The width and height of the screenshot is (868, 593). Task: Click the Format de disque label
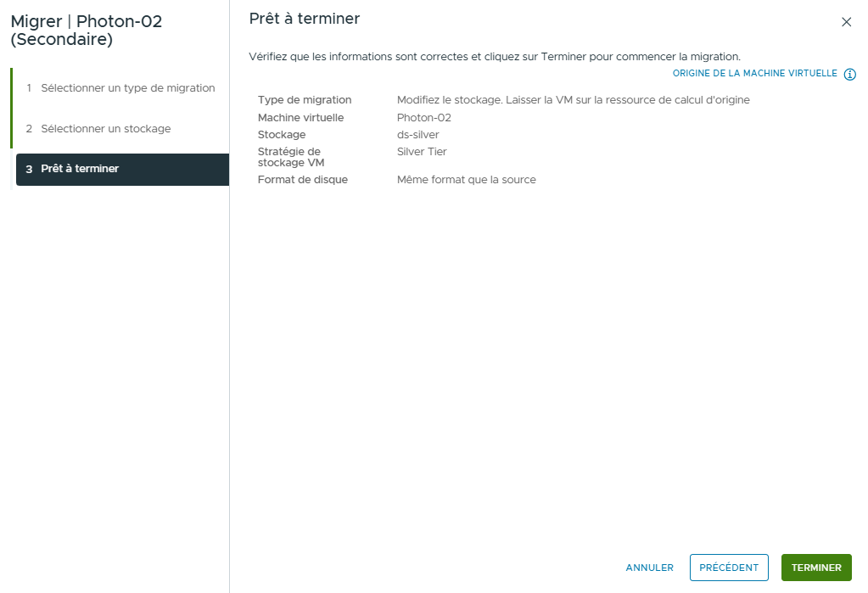click(x=302, y=180)
